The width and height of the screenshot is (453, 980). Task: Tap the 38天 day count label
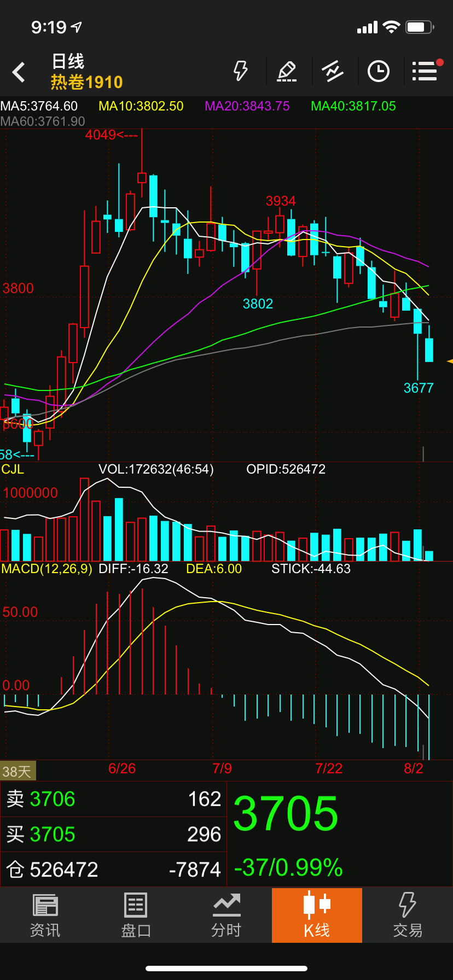pos(18,771)
